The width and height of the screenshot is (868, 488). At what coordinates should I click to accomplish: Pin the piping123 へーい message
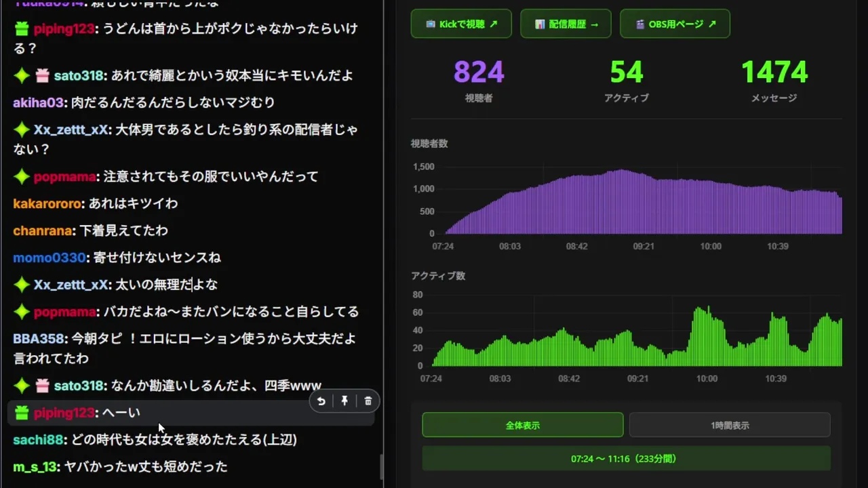[x=344, y=401]
